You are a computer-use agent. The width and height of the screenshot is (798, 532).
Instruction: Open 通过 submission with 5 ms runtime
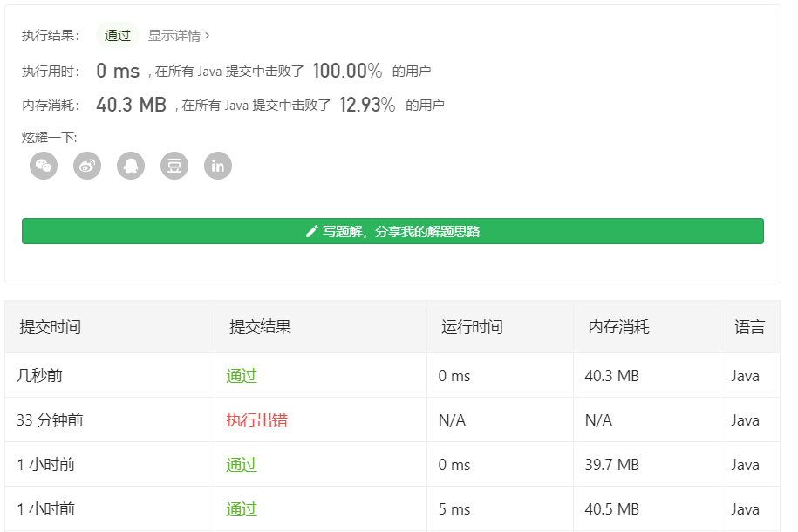tap(242, 509)
